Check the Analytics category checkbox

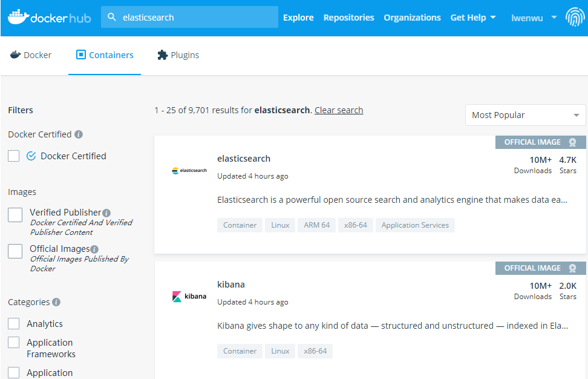coord(14,323)
